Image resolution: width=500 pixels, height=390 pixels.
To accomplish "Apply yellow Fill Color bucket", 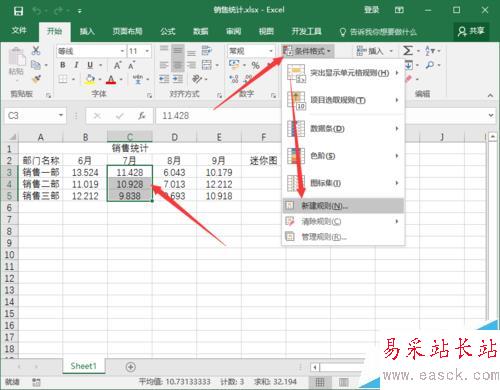I will click(90, 79).
